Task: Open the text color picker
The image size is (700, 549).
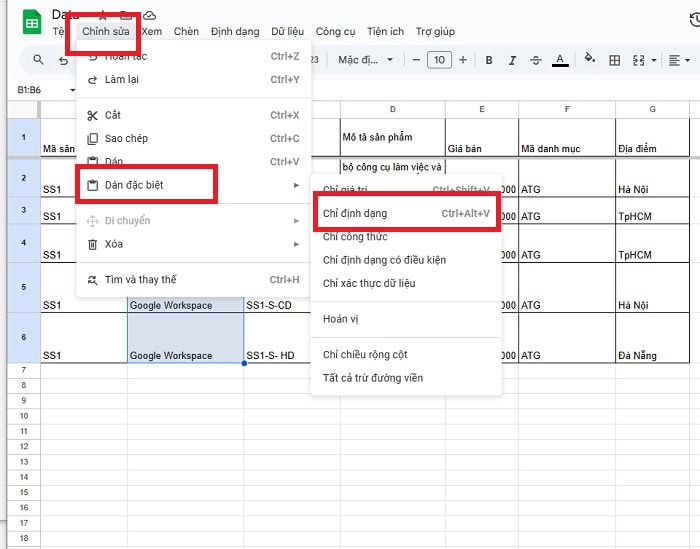Action: click(560, 60)
